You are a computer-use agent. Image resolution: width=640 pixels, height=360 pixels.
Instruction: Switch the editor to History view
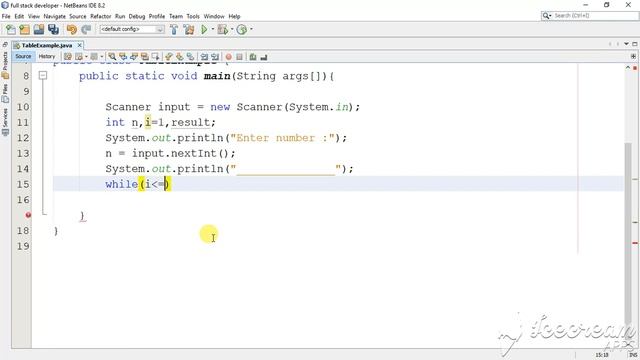pyautogui.click(x=47, y=56)
